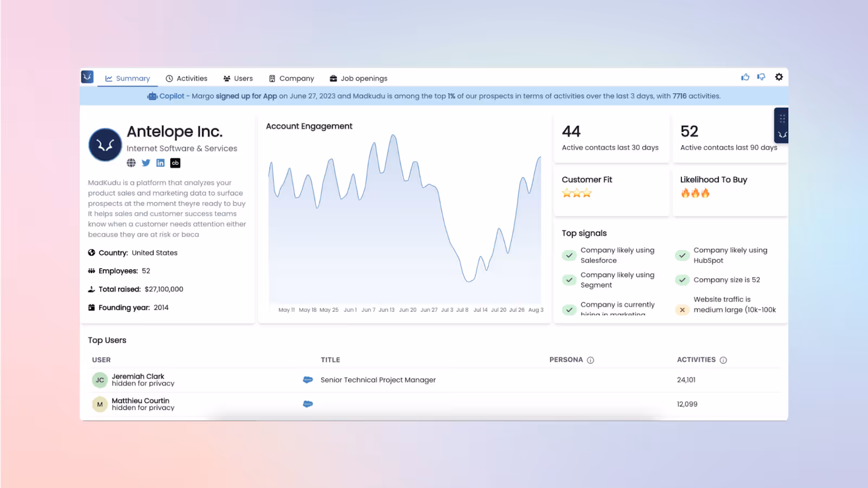Click the May 11 label on chart axis
Viewport: 868px width, 488px height.
286,310
